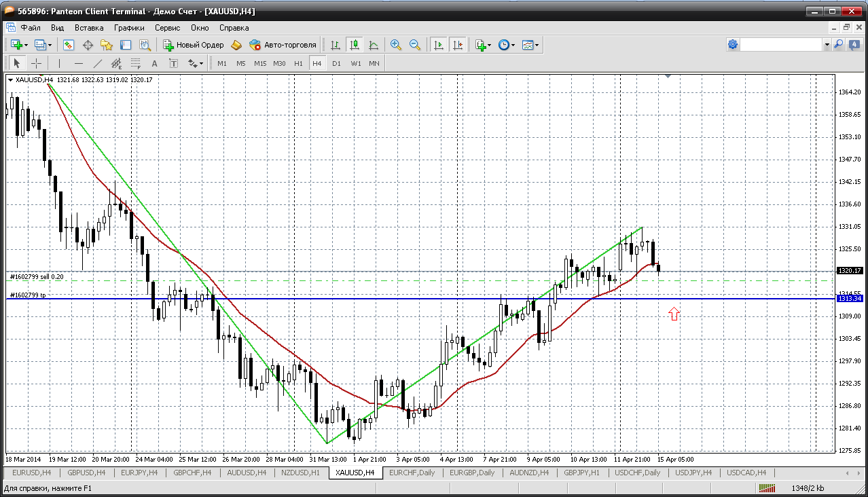Switch to D1 timeframe
This screenshot has width=868, height=497.
336,63
